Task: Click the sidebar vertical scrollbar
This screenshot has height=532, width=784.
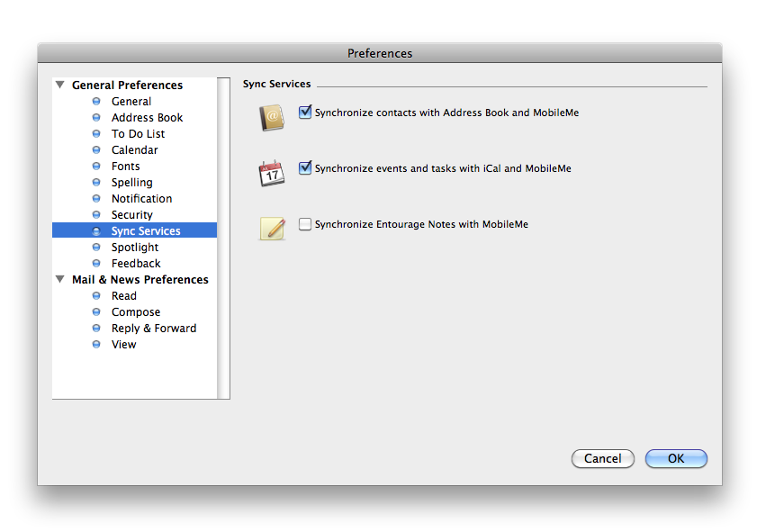Action: 223,238
